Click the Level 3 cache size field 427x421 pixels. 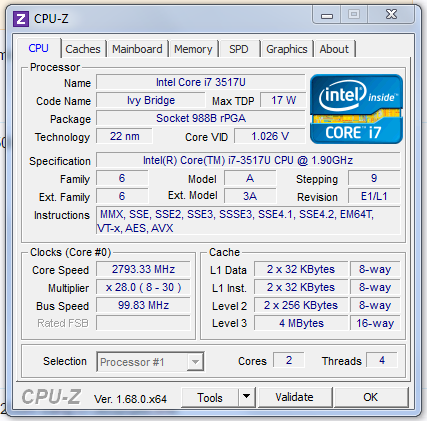[301, 323]
